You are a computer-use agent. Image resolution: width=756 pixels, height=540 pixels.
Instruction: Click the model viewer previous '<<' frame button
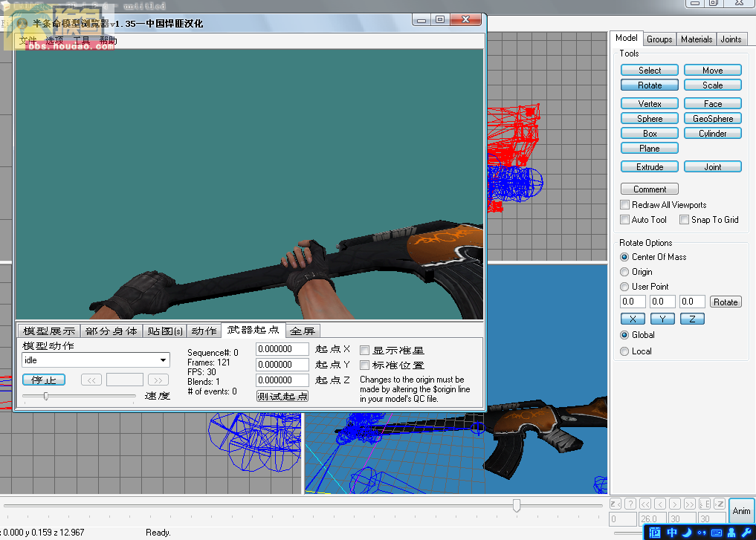click(x=91, y=380)
